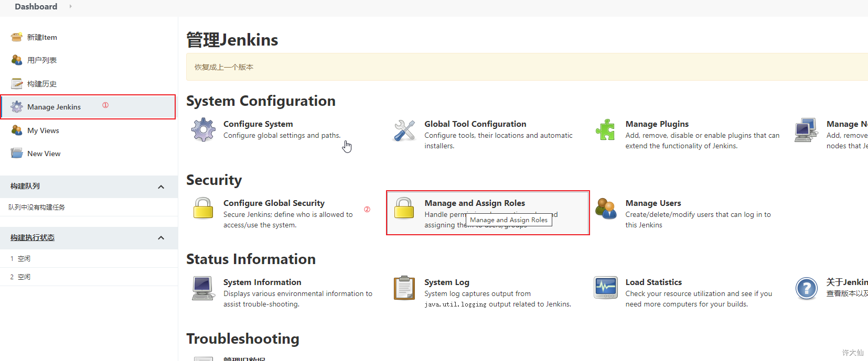This screenshot has height=361, width=868.
Task: Open 新建Item link
Action: click(42, 37)
